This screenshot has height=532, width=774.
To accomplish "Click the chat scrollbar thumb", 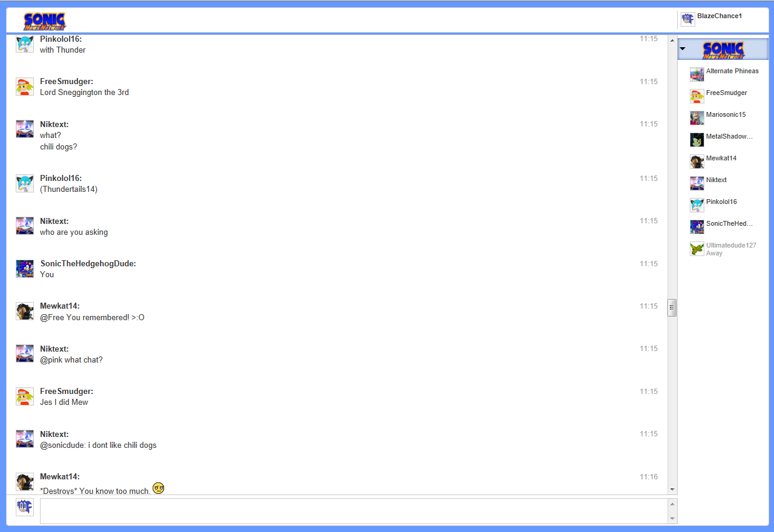I will point(672,307).
